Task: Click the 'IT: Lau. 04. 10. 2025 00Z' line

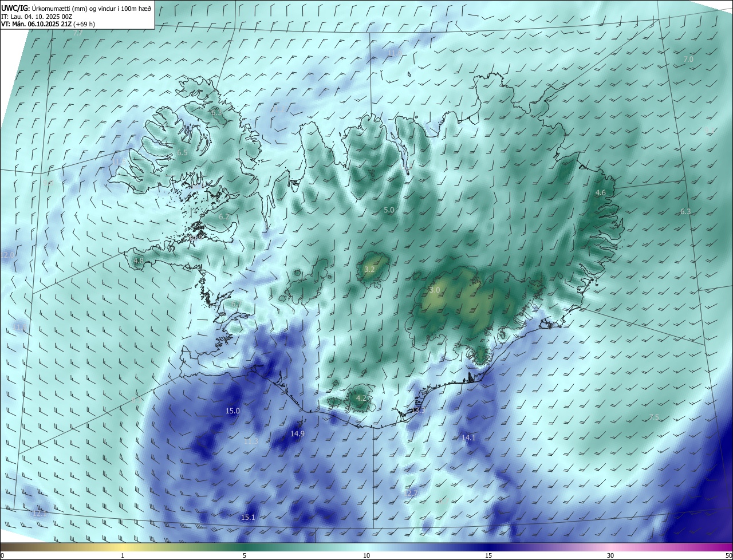Action: [37, 16]
